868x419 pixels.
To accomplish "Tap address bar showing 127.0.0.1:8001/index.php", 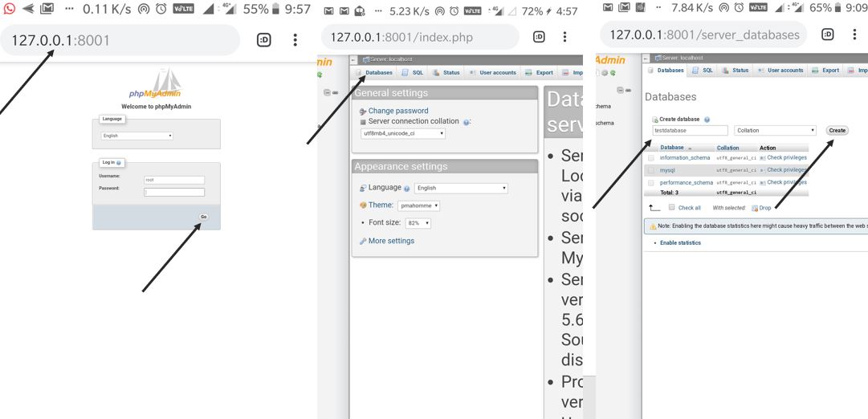I will coord(420,37).
